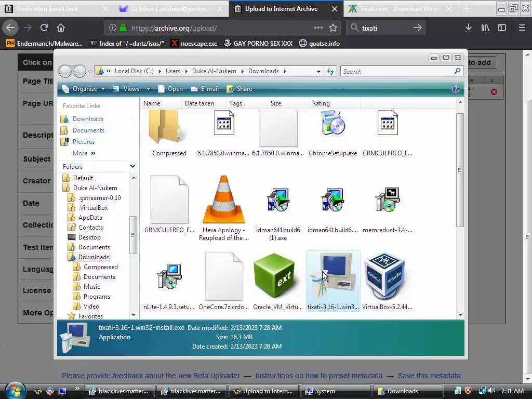Open recent pages dropdown beside nav buttons
The height and width of the screenshot is (399, 532).
(x=90, y=72)
